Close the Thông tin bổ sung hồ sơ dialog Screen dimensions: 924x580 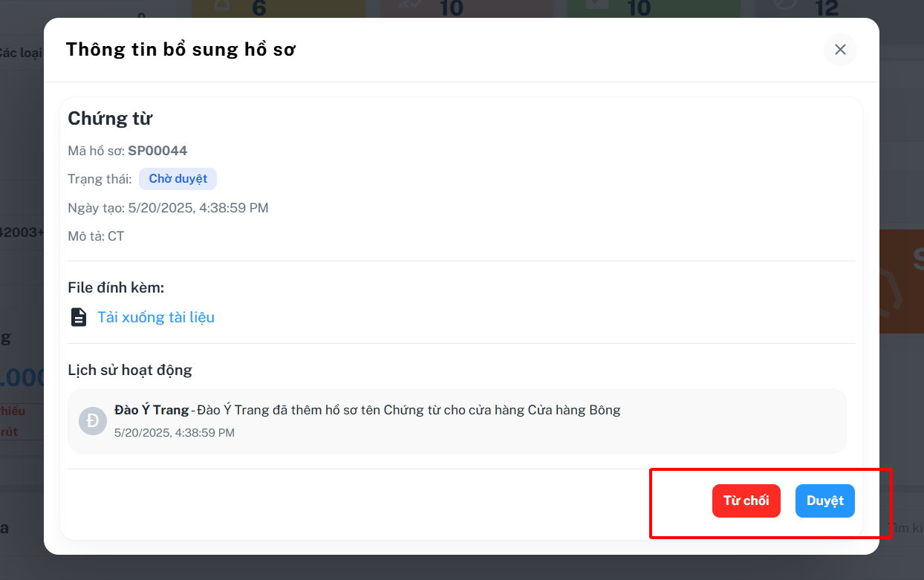coord(840,49)
